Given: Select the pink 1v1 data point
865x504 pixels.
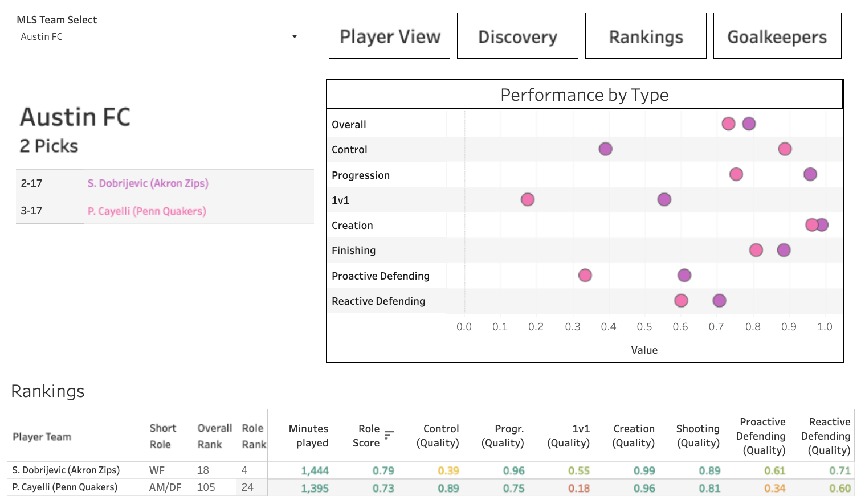Looking at the screenshot, I should [528, 199].
